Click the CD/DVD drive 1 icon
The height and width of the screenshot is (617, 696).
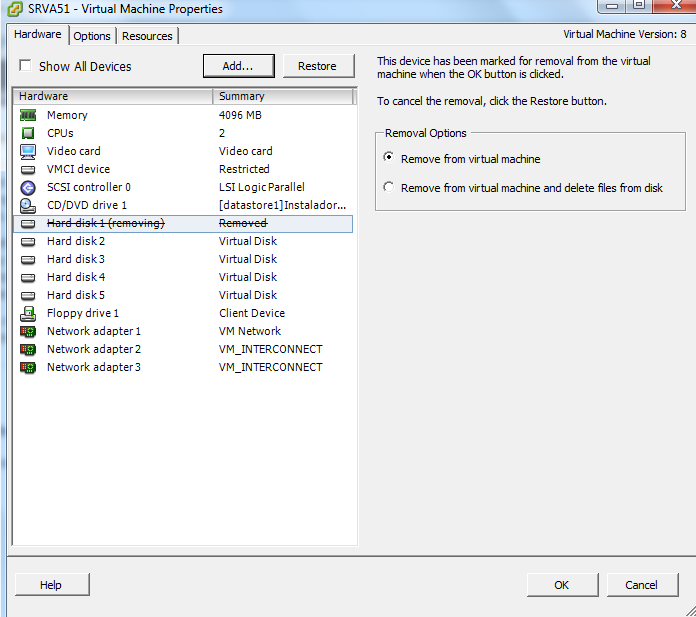28,206
